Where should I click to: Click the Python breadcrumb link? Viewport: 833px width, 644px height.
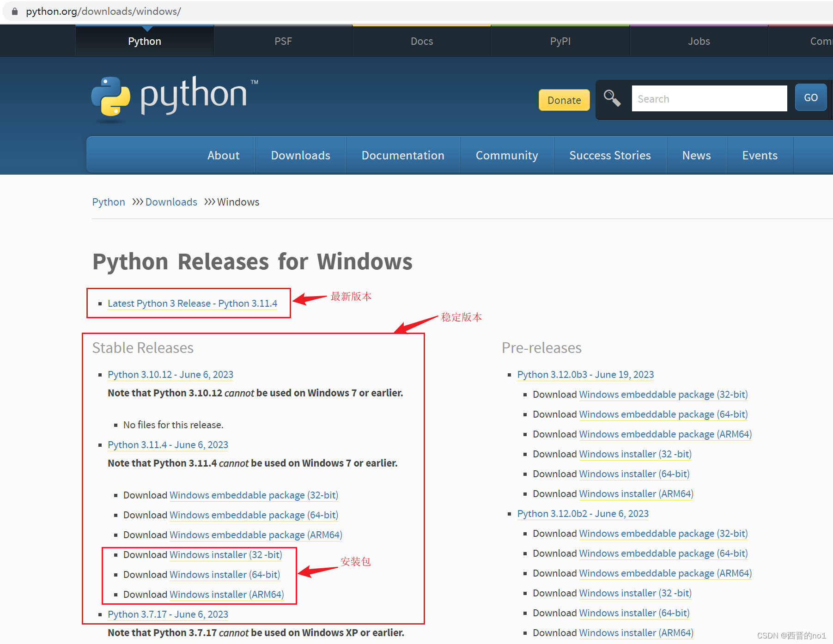(x=109, y=202)
